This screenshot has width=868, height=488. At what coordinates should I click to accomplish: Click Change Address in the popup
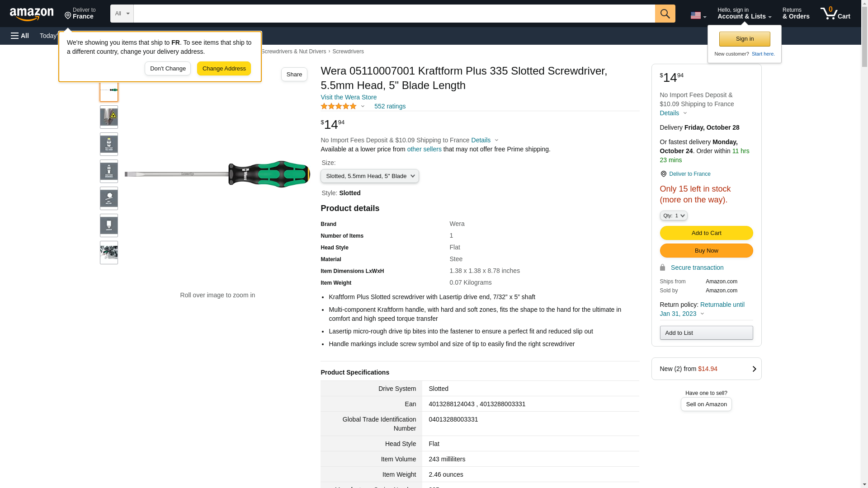coord(224,69)
